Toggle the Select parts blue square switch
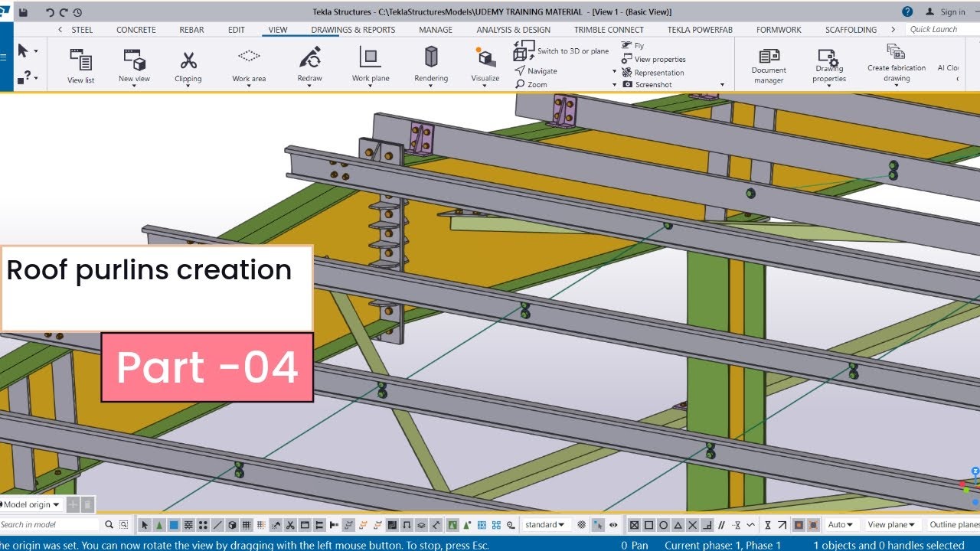Viewport: 980px width, 551px height. 174,525
